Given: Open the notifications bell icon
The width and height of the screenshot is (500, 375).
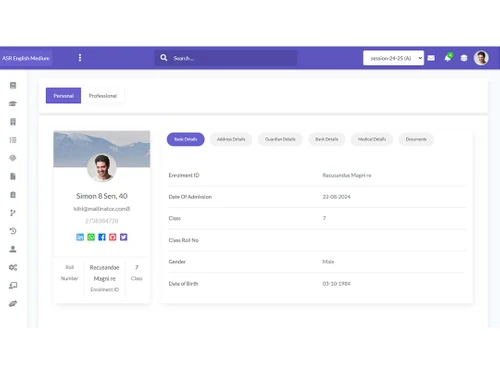Looking at the screenshot, I should (x=448, y=58).
